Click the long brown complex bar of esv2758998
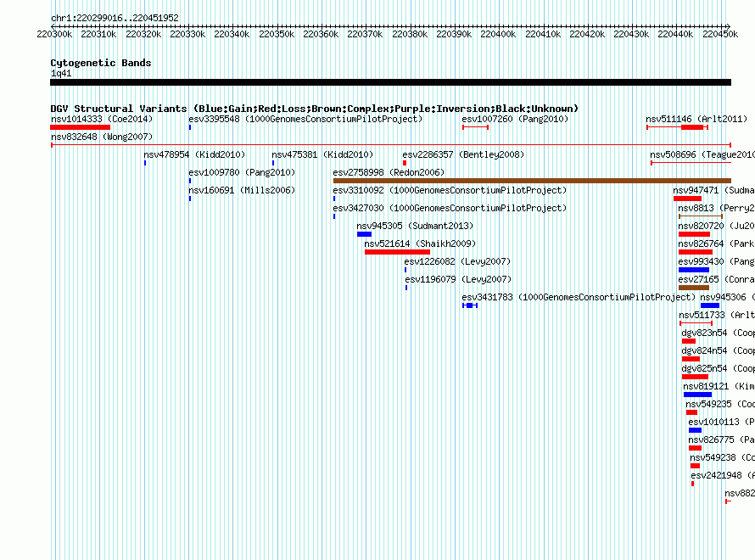This screenshot has height=560, width=755. (x=532, y=181)
